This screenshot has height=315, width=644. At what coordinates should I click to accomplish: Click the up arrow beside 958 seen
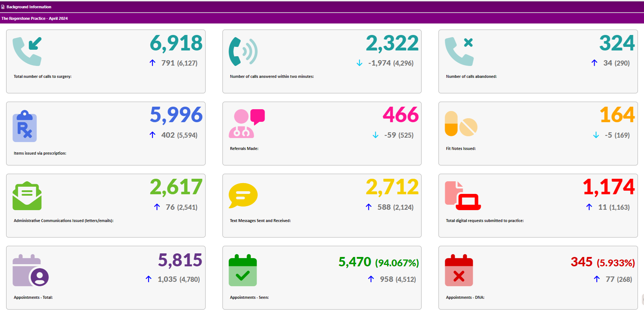click(x=371, y=279)
